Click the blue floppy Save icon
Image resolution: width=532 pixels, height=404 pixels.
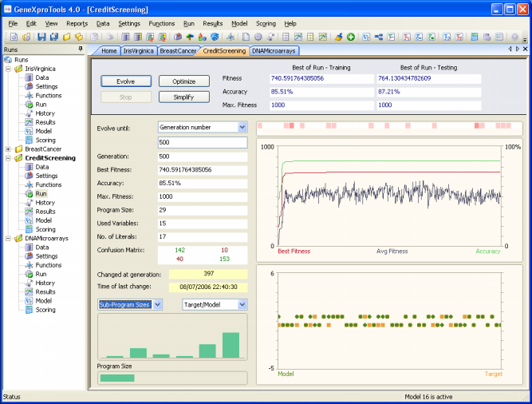[41, 37]
